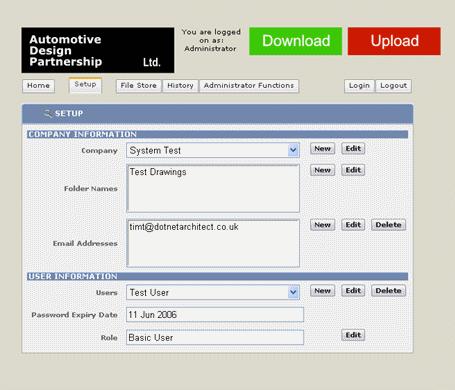Open Administrator Functions tab
Viewport: 455px width, 390px height.
[249, 86]
